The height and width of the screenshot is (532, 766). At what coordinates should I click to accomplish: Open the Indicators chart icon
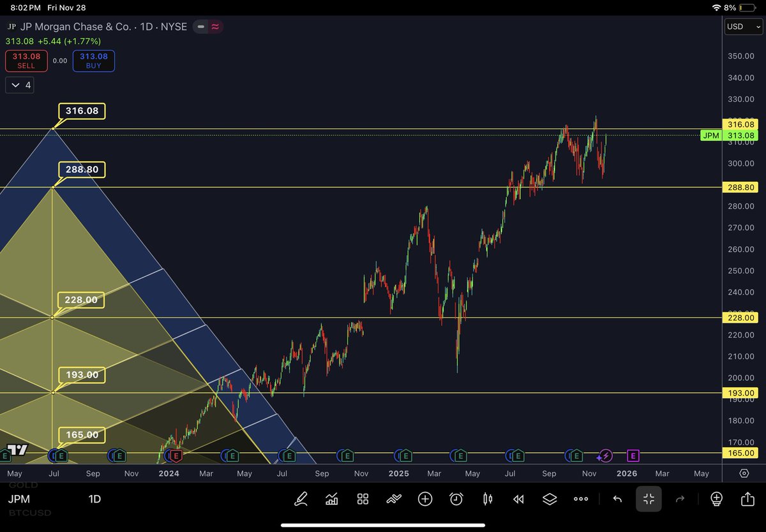332,499
